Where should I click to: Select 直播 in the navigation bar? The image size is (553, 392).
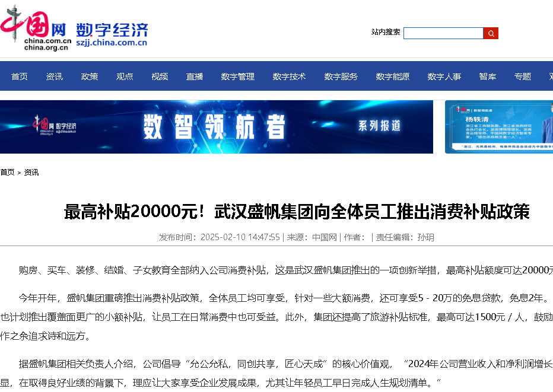tap(195, 77)
